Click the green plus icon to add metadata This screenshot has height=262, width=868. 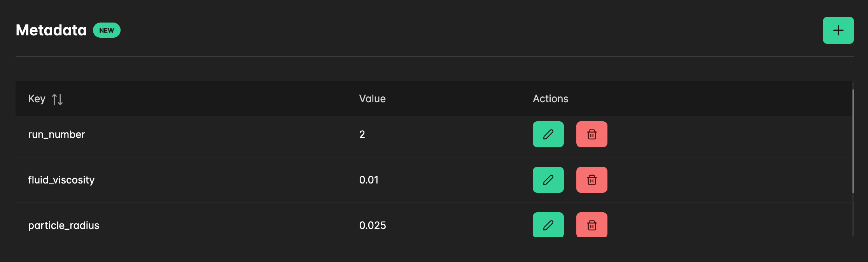coord(838,30)
